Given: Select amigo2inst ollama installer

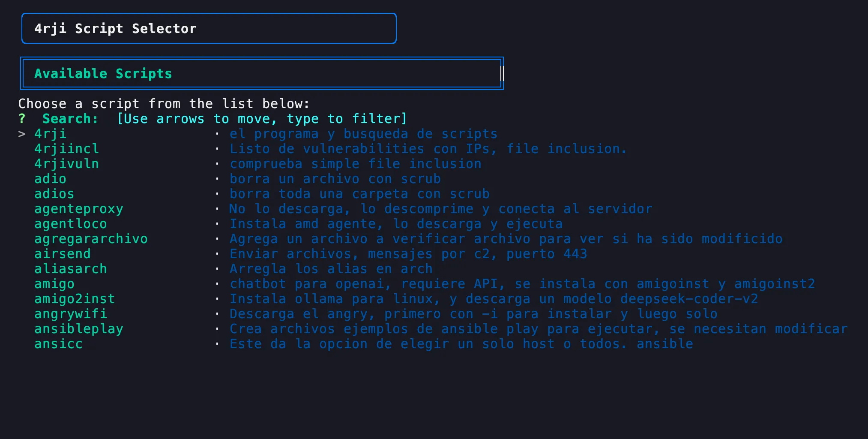Looking at the screenshot, I should pyautogui.click(x=74, y=298).
